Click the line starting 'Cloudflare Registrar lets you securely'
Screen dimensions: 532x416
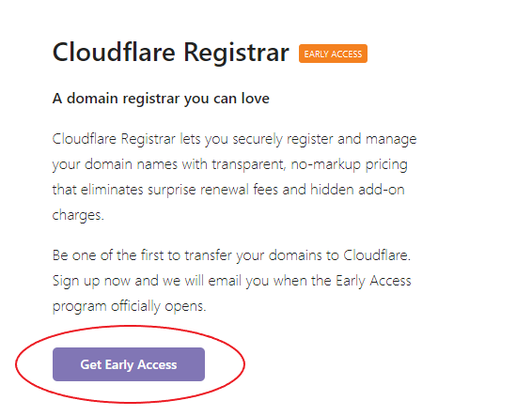tap(234, 139)
